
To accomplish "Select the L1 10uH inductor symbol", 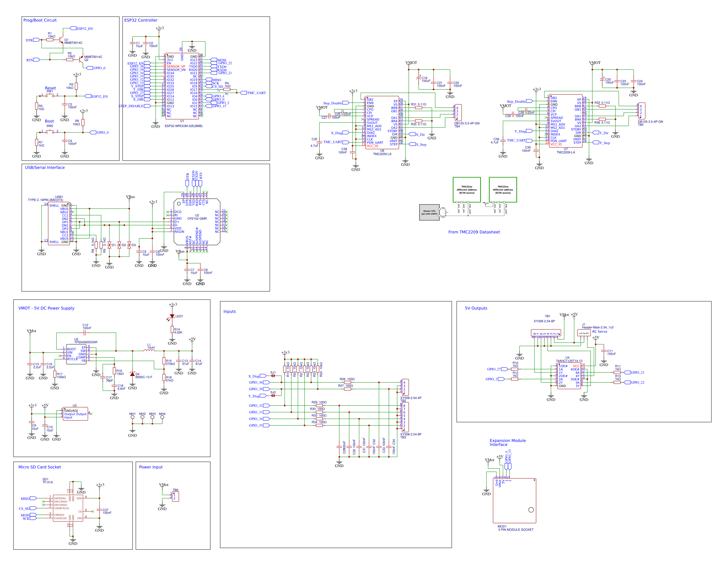I will click(x=149, y=350).
